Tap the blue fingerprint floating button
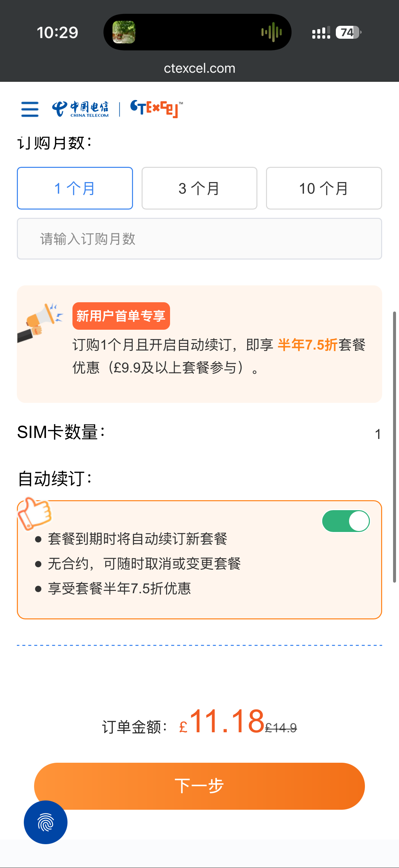The width and height of the screenshot is (399, 868). [x=45, y=822]
